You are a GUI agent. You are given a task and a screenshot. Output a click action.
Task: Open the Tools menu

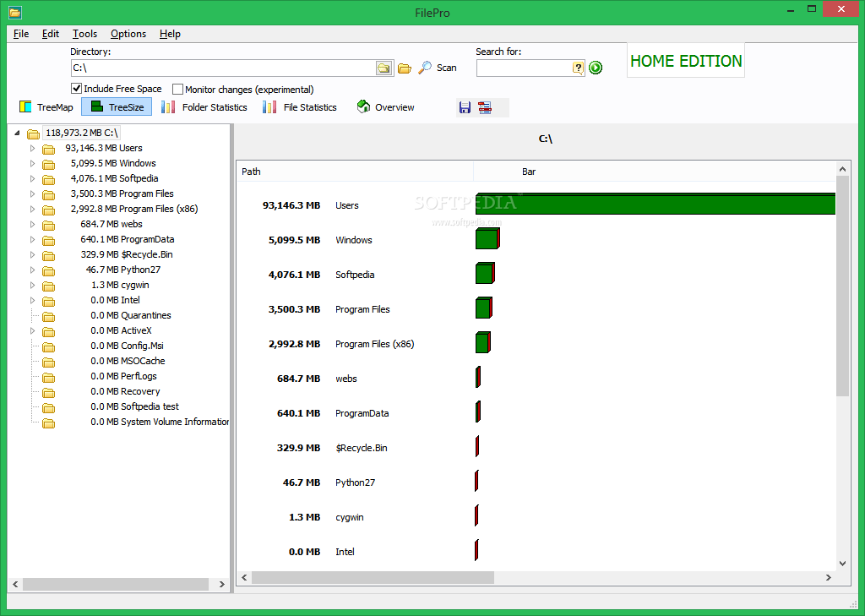point(84,34)
